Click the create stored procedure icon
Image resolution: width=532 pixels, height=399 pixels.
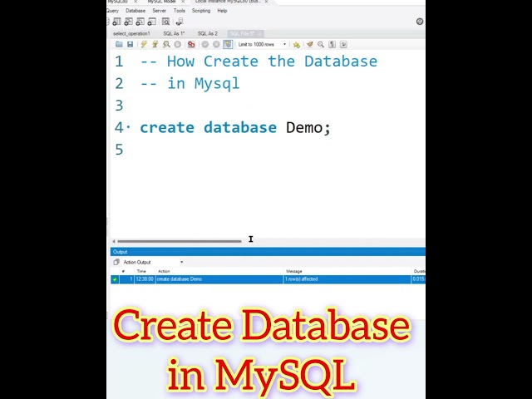point(140,22)
